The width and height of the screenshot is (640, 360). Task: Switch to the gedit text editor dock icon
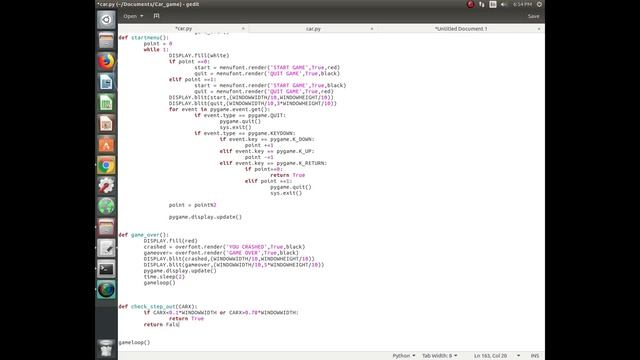click(106, 248)
